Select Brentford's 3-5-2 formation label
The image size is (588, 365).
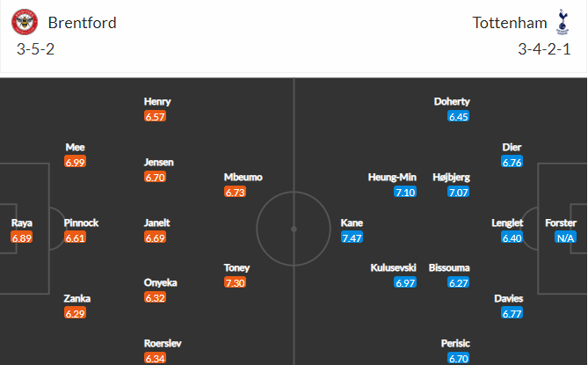tap(36, 49)
